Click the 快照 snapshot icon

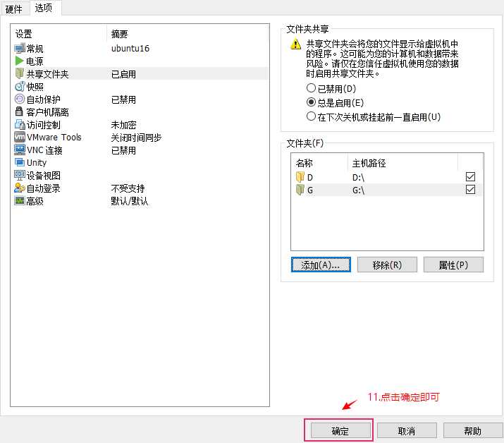point(20,86)
